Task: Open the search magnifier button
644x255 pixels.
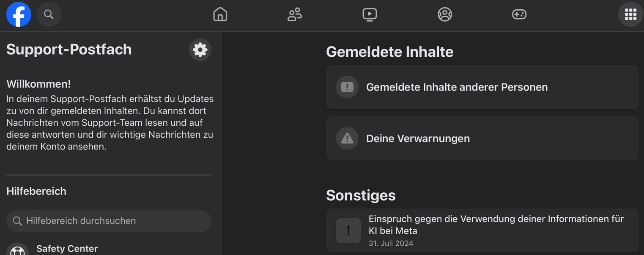Action: (49, 14)
